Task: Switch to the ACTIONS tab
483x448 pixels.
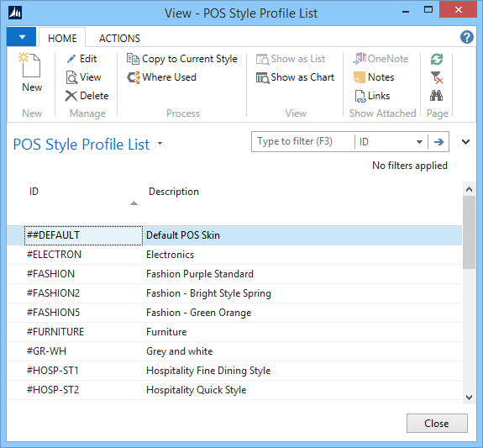Action: 119,38
